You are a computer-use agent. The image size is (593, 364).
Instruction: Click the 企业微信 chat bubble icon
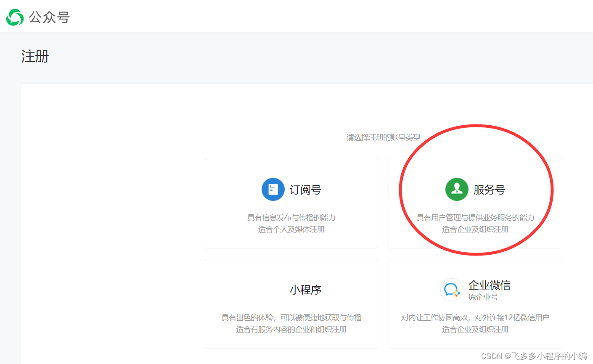point(452,290)
